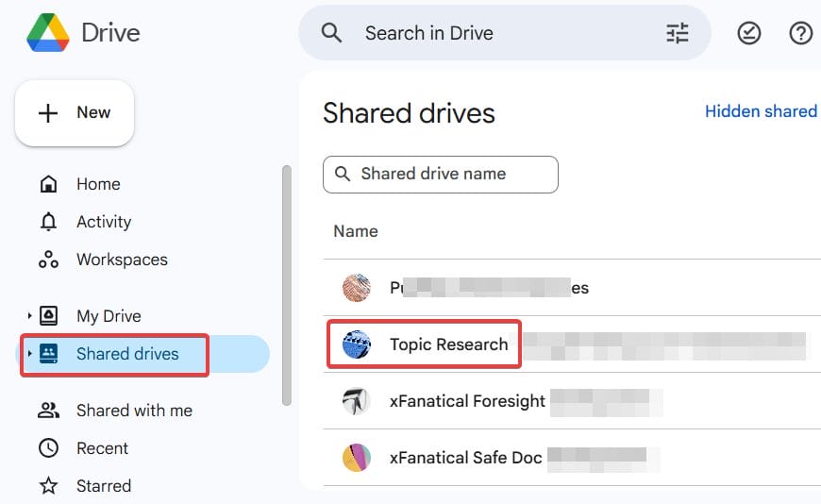Open Shared with me in the sidebar
This screenshot has height=504, width=821.
pos(134,411)
